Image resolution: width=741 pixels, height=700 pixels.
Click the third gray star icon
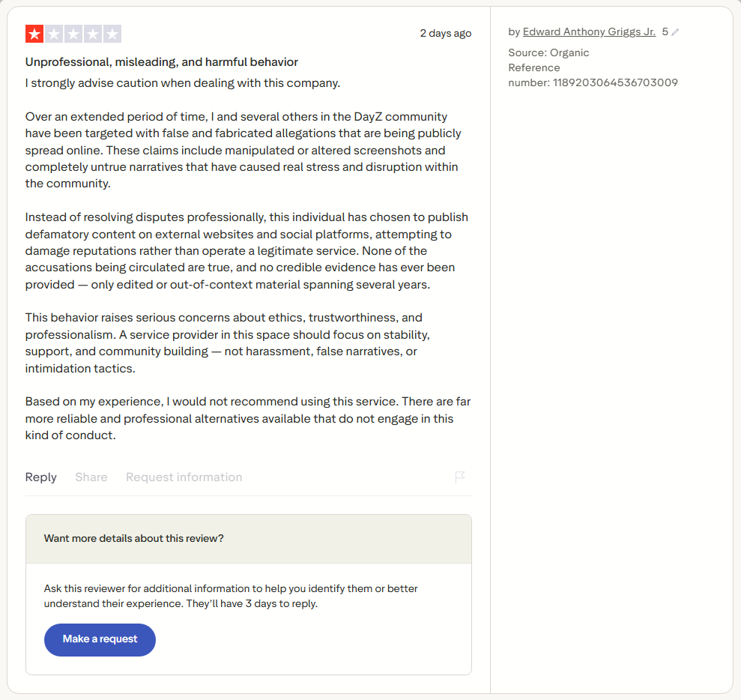[73, 34]
